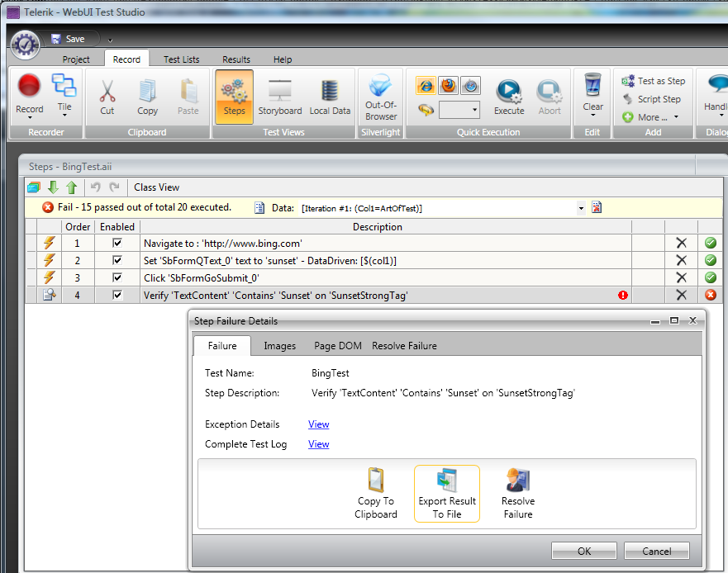Image resolution: width=728 pixels, height=573 pixels.
Task: Open the quick execution combo box
Action: tap(459, 110)
